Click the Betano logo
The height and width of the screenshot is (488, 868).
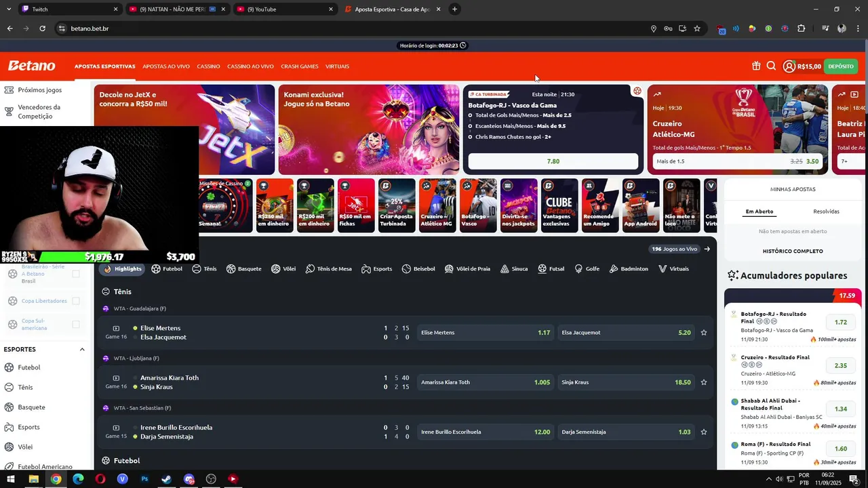point(31,66)
